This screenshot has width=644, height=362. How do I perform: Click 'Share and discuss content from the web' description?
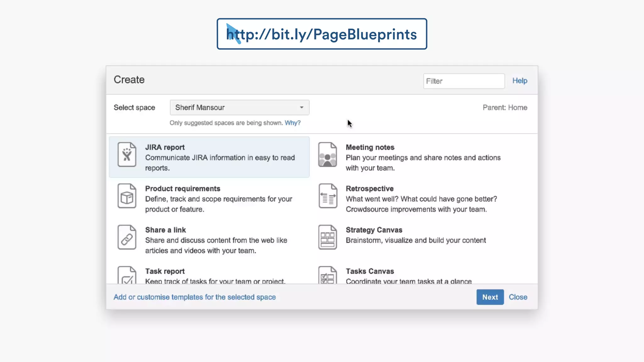point(216,245)
